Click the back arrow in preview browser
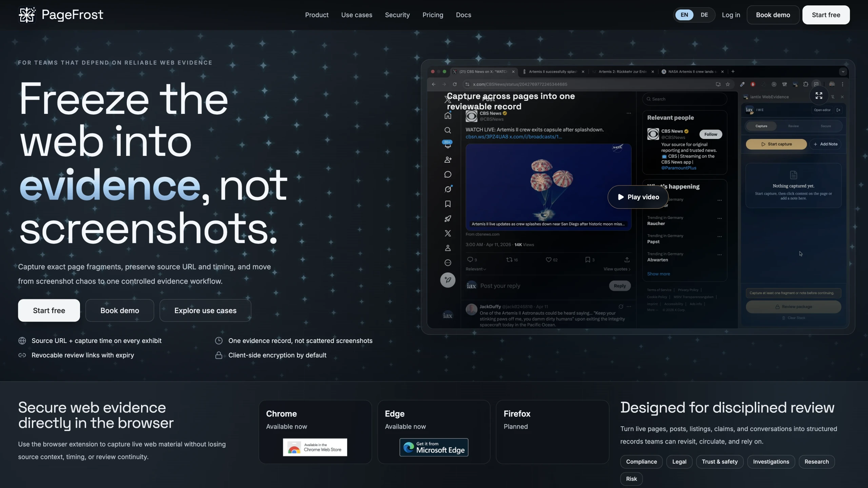 433,84
